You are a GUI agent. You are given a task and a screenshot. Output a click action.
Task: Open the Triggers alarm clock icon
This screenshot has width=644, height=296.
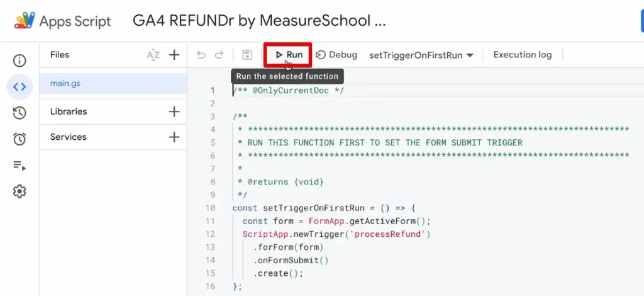[x=19, y=139]
